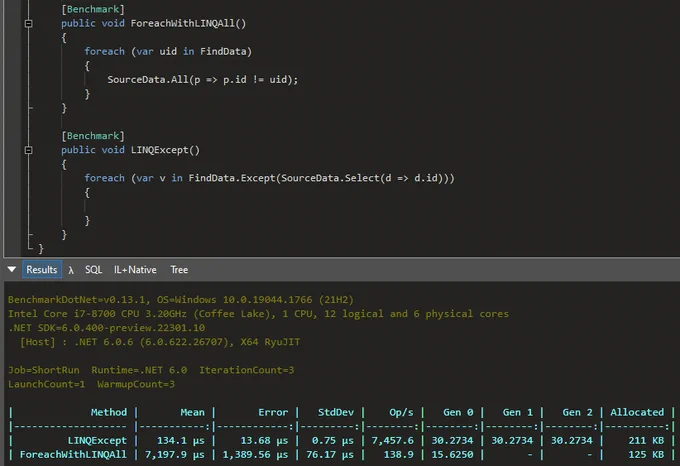Click the LINQExcept method name in code
680x466 pixels.
pos(159,150)
